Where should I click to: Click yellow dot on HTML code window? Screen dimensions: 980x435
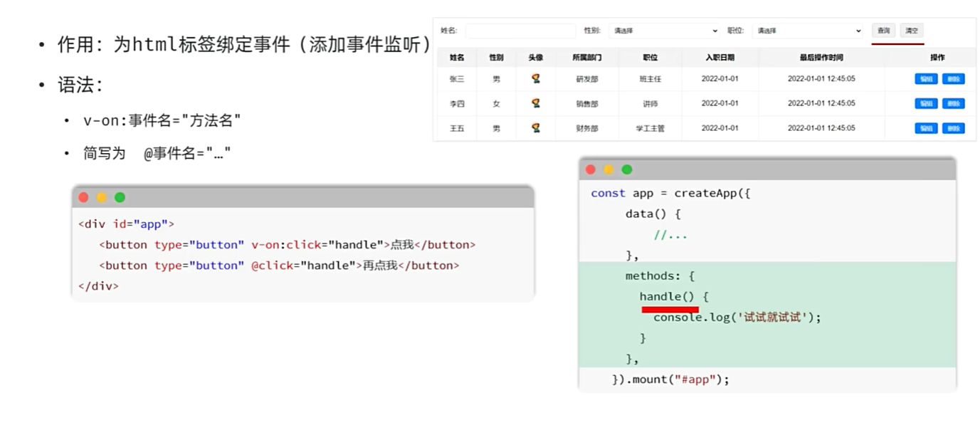click(x=102, y=197)
